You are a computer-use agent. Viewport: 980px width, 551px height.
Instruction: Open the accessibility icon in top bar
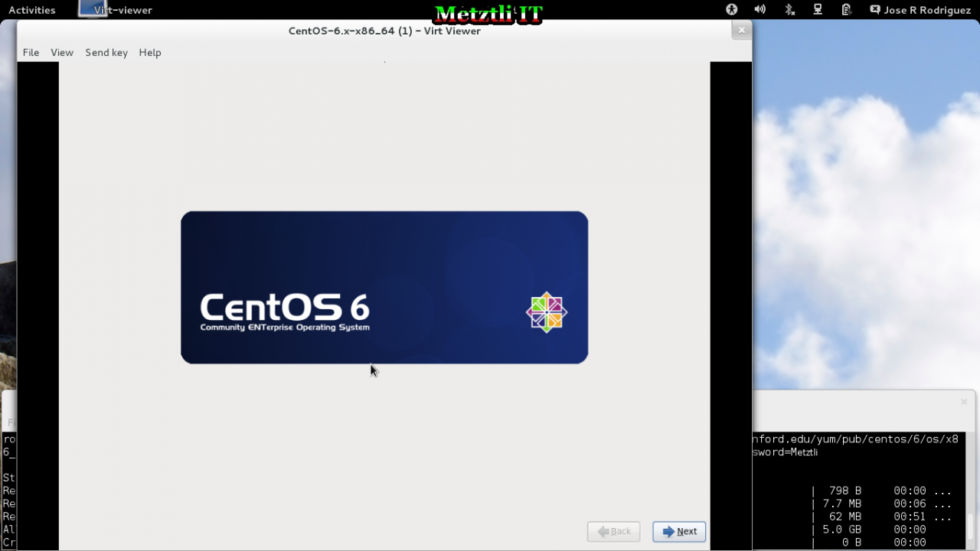pyautogui.click(x=731, y=10)
